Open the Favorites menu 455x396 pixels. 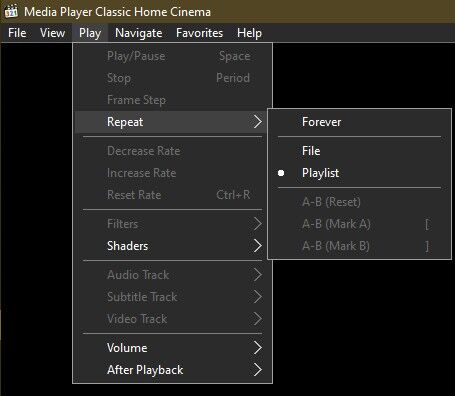pos(199,33)
